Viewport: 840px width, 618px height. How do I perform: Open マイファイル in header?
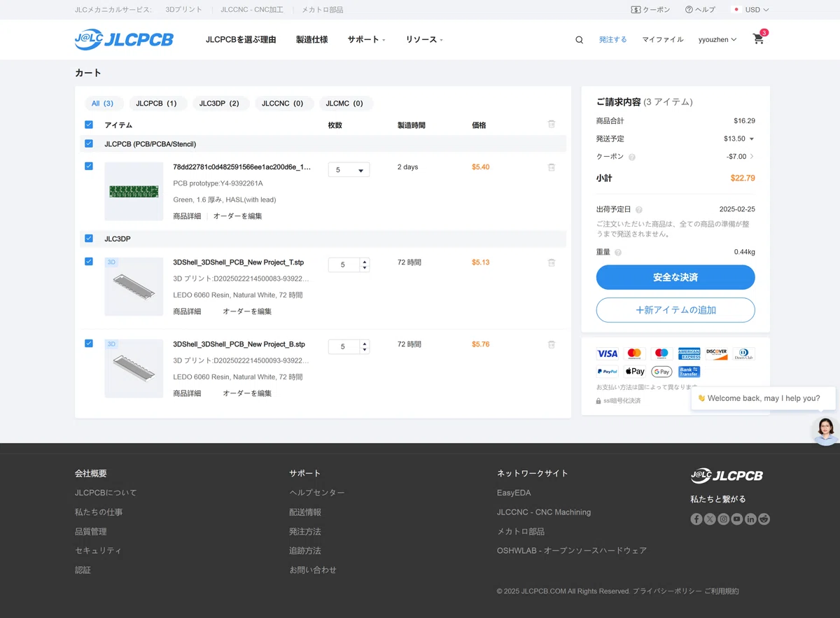(663, 40)
